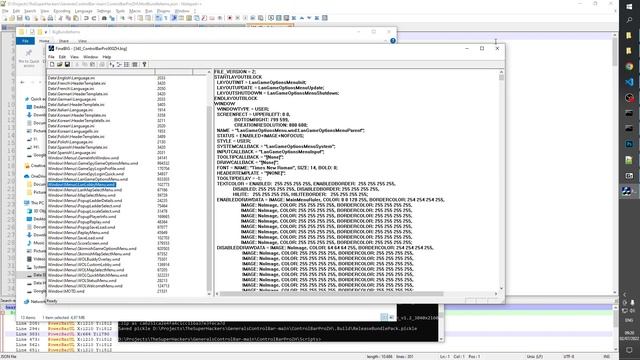Select GameInfoWindow.wnd entry in file list
640x360 pixels.
coord(83,158)
